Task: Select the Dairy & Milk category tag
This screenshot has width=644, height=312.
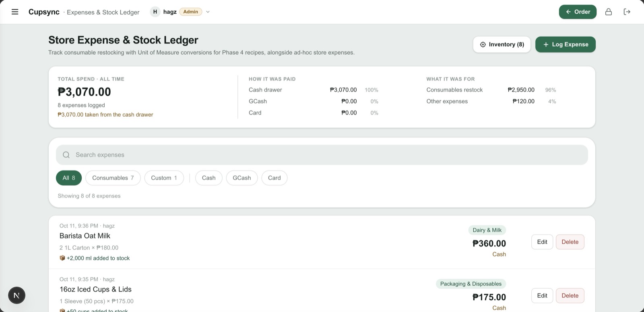Action: click(487, 230)
